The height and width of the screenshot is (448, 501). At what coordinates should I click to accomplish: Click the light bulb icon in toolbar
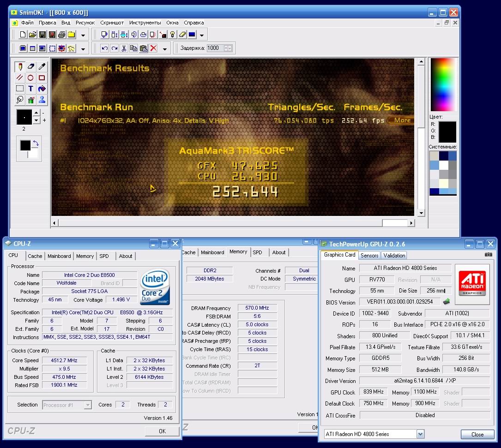click(x=173, y=35)
